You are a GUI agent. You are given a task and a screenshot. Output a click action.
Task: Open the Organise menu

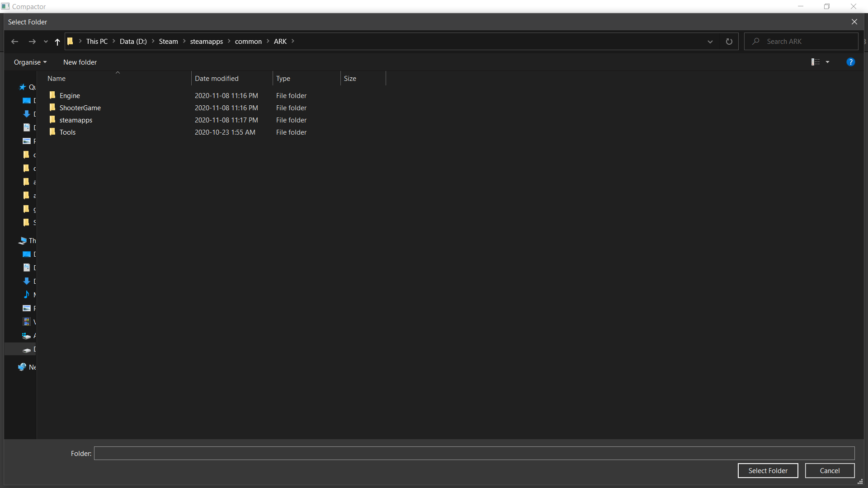tap(30, 62)
